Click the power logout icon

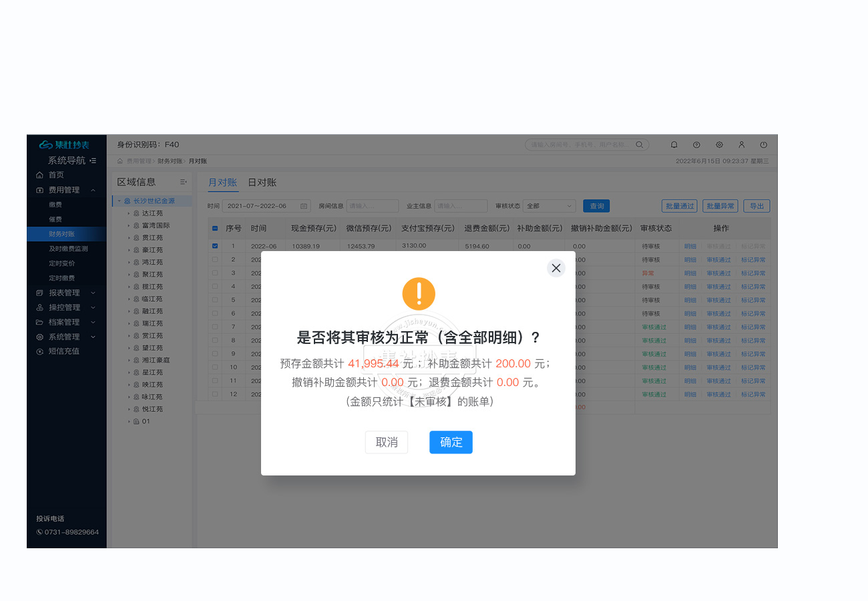click(x=764, y=144)
